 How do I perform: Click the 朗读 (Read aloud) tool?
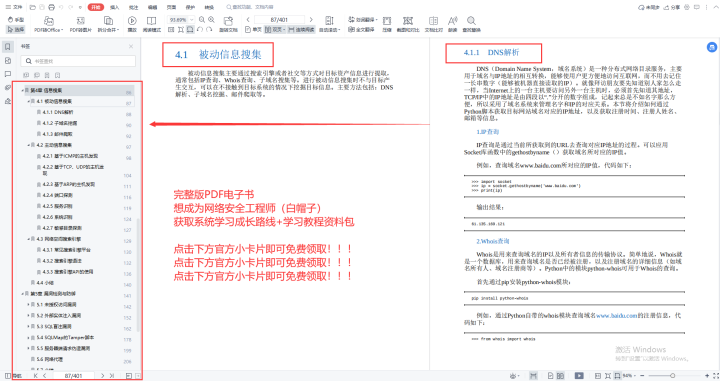click(453, 24)
